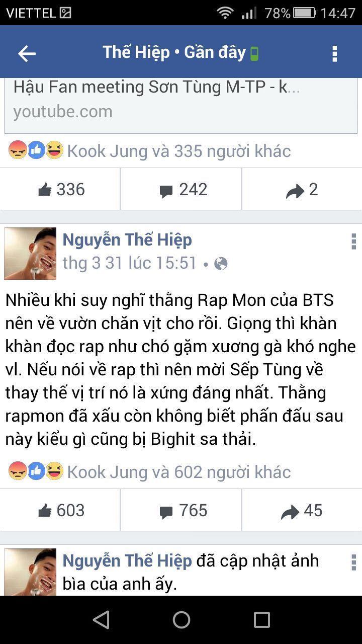The image size is (362, 644).
Task: Share the post with 45 shares
Action: 302,511
